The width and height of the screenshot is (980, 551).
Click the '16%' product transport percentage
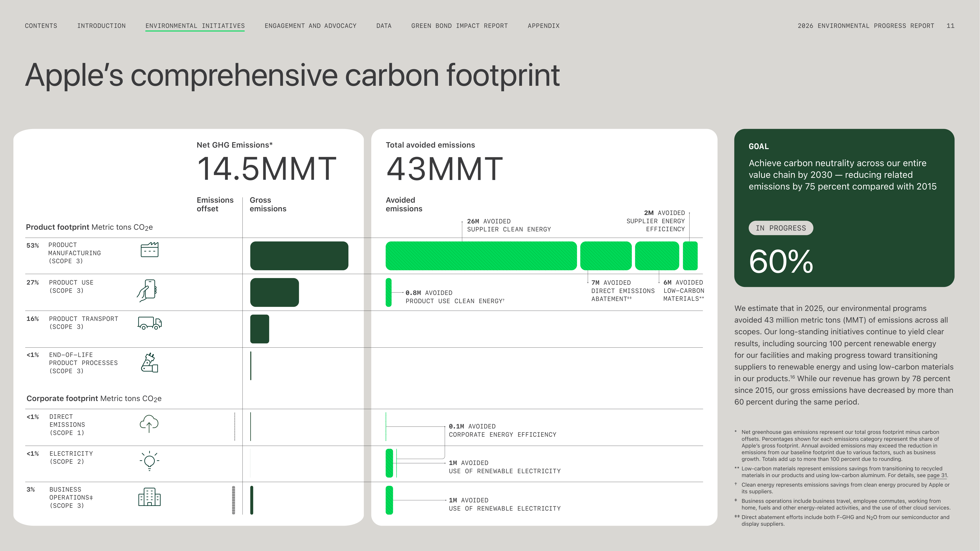coord(33,319)
